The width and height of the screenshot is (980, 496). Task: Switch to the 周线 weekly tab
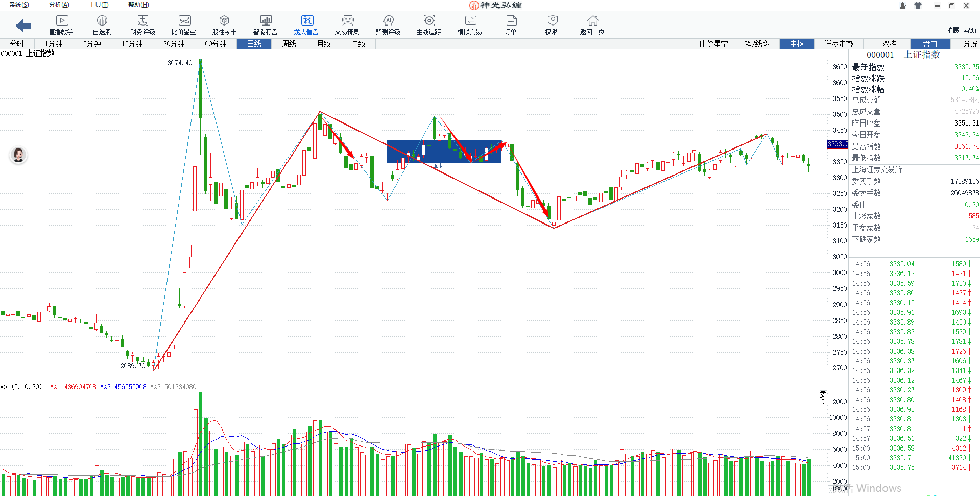(x=289, y=44)
